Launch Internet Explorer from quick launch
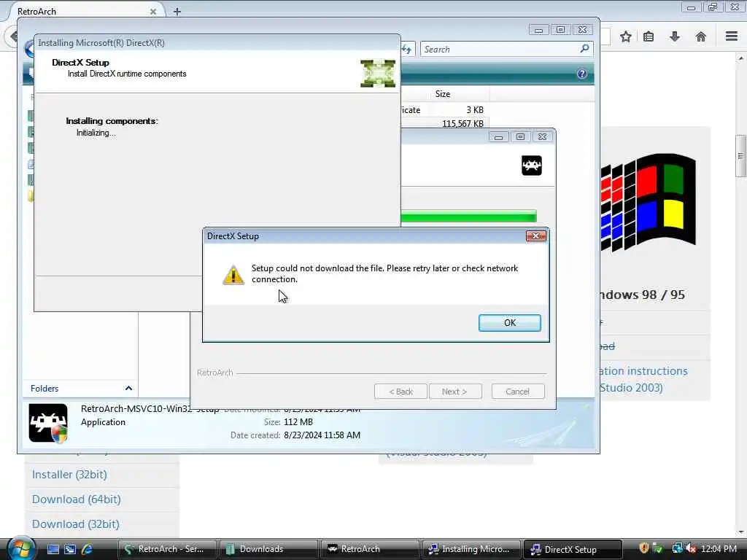 pyautogui.click(x=88, y=549)
